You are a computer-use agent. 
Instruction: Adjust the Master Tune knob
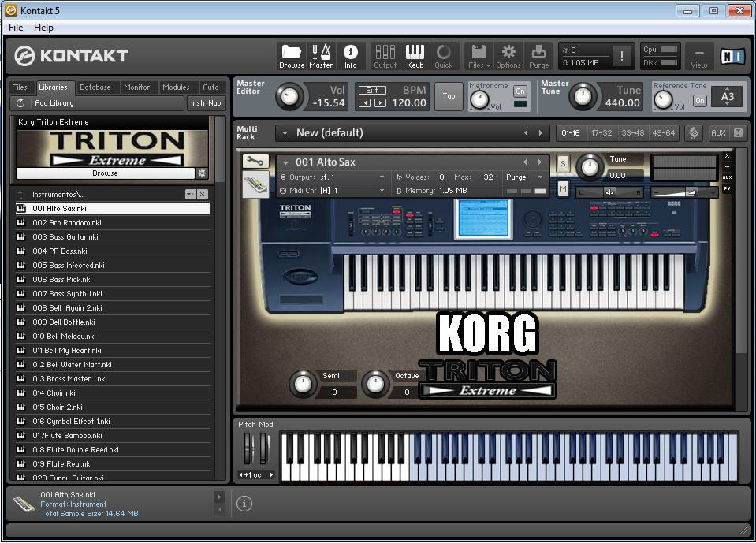click(583, 96)
